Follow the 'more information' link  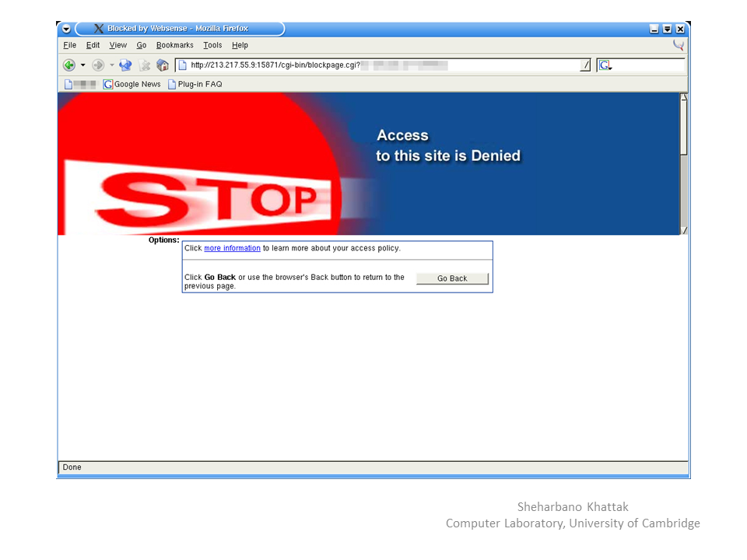click(232, 248)
